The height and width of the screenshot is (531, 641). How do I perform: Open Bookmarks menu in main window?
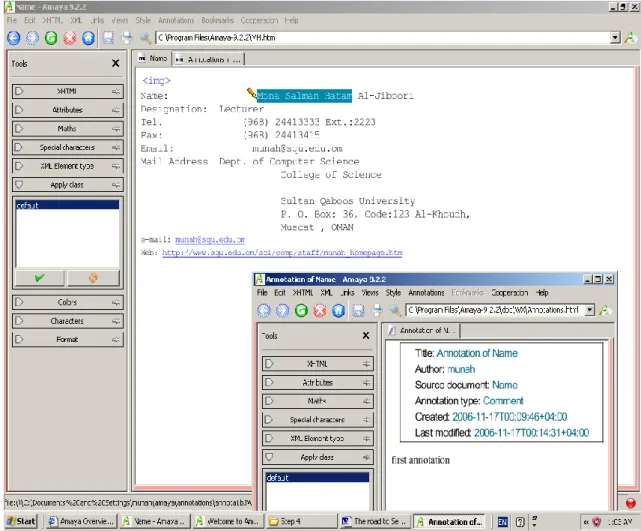[217, 20]
